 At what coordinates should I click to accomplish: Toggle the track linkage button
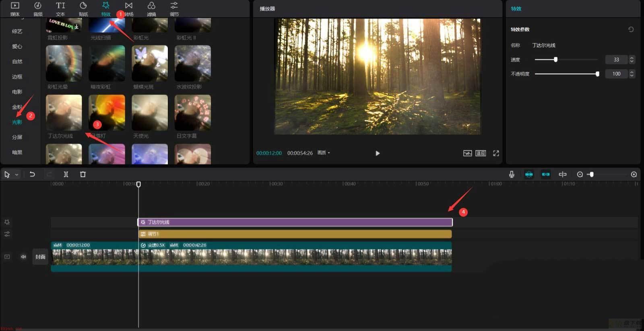546,174
